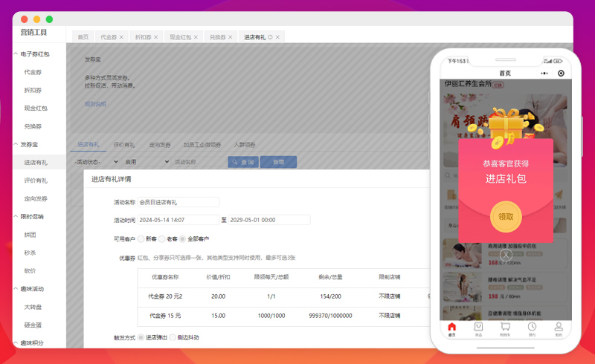Choose the 侧边抖动 trigger option

pyautogui.click(x=173, y=337)
